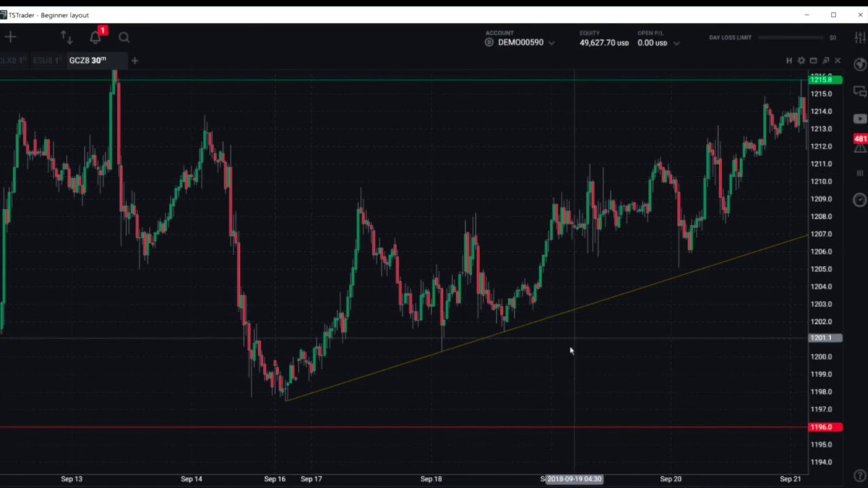Click the 2018-09-19 04:30 crosshair time label
868x488 pixels.
click(574, 479)
